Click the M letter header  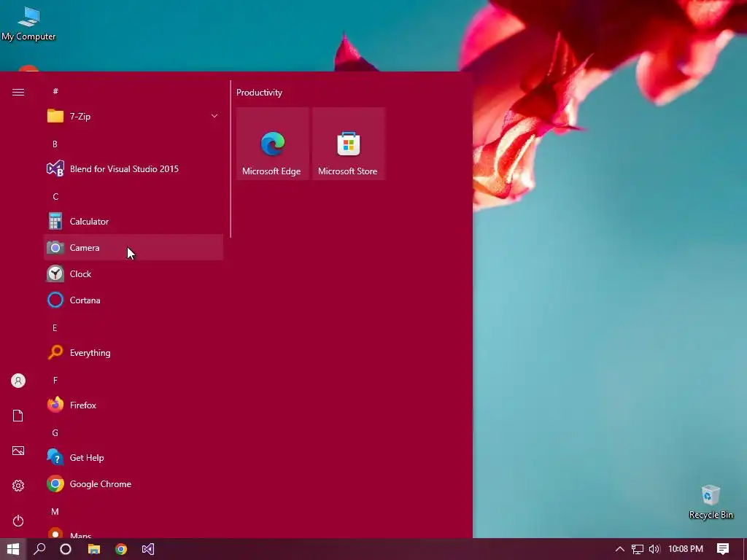tap(55, 511)
